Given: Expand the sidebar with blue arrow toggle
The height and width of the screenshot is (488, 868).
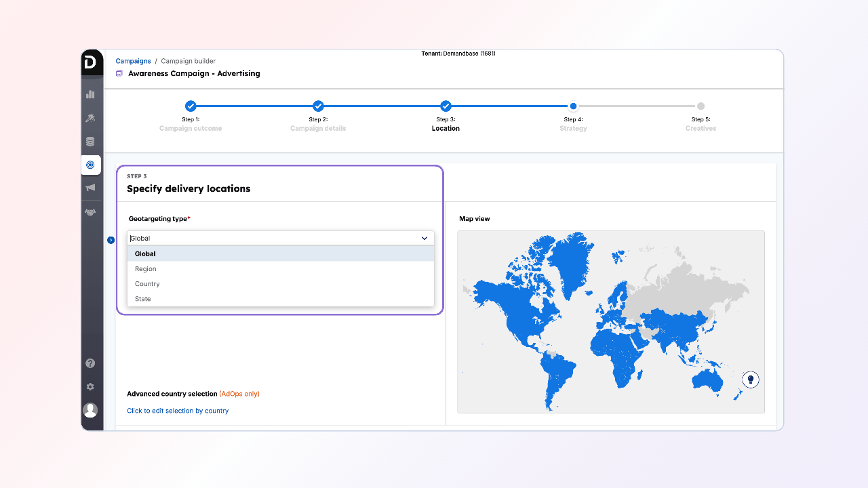Looking at the screenshot, I should point(111,240).
